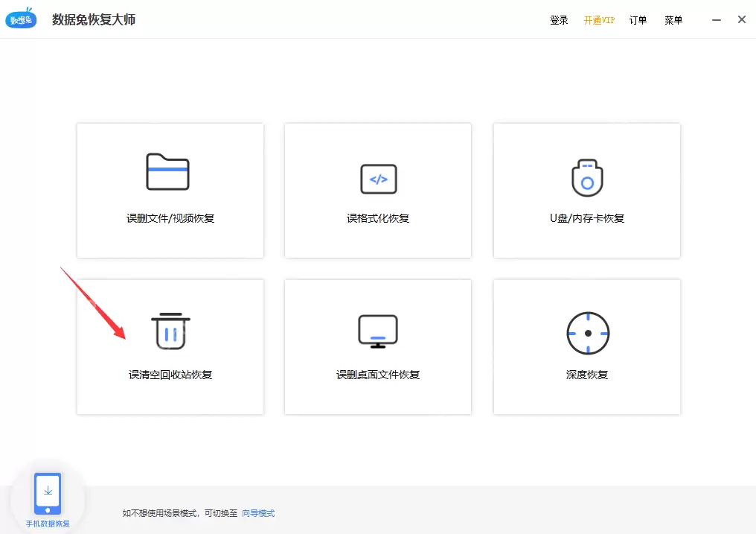Open the 误清空回收站恢复 card

170,347
